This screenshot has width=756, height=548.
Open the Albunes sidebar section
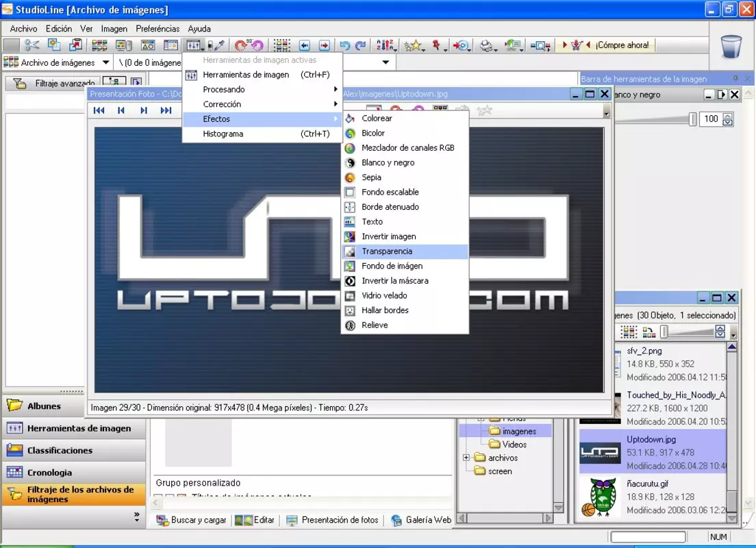[x=42, y=406]
